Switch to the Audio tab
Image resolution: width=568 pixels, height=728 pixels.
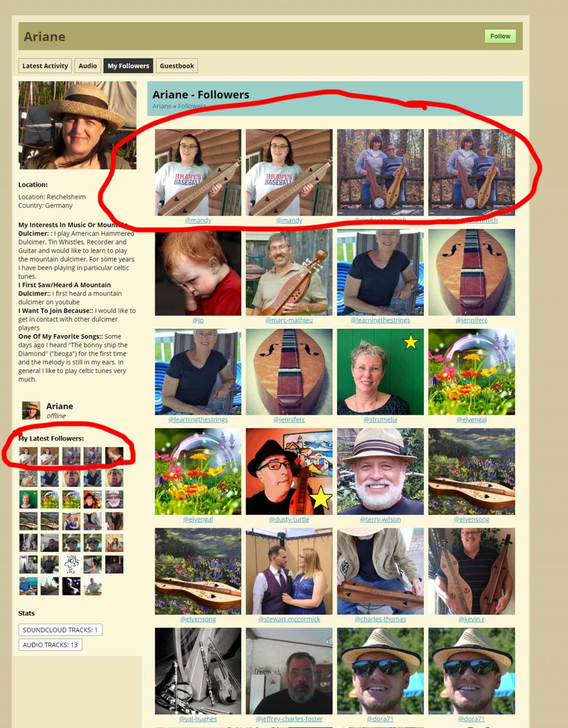click(x=87, y=66)
